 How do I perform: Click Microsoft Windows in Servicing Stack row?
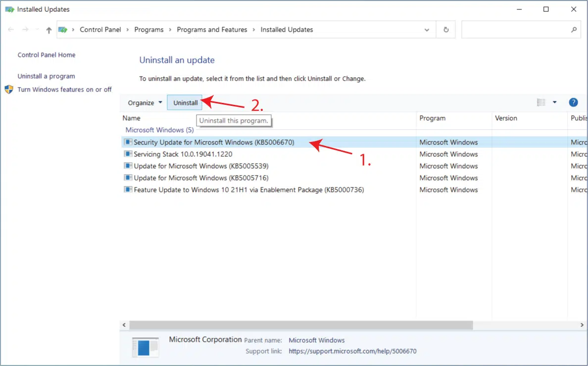pyautogui.click(x=448, y=154)
